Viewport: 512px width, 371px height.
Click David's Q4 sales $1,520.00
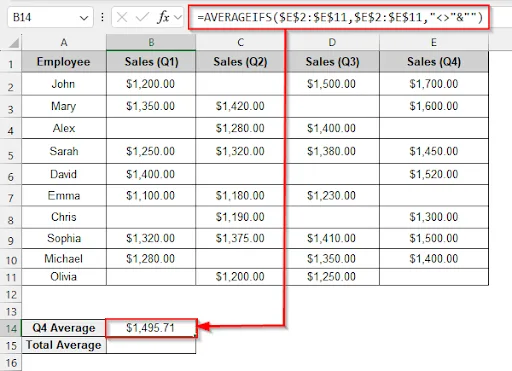tap(434, 174)
